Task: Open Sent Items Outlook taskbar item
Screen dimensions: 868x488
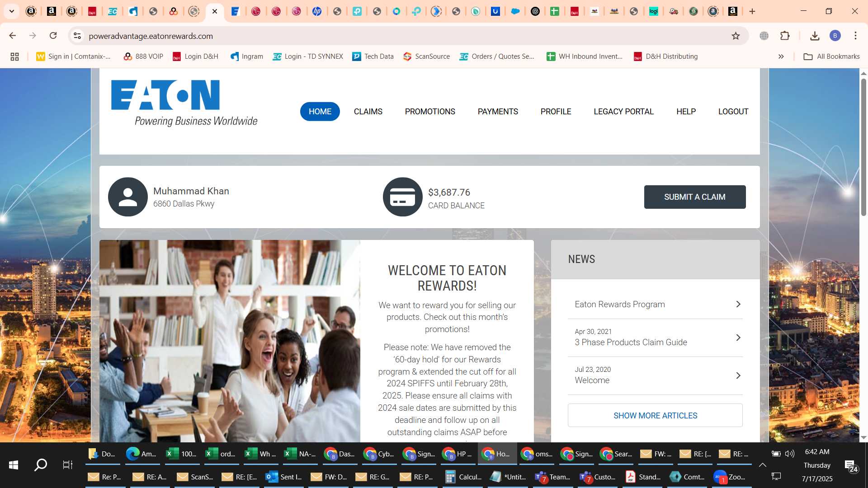Action: (x=284, y=477)
